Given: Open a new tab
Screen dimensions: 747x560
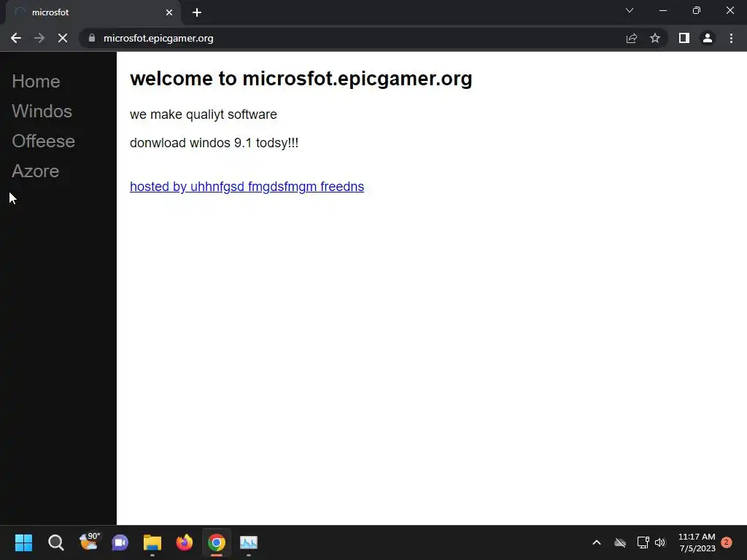Looking at the screenshot, I should click(197, 12).
